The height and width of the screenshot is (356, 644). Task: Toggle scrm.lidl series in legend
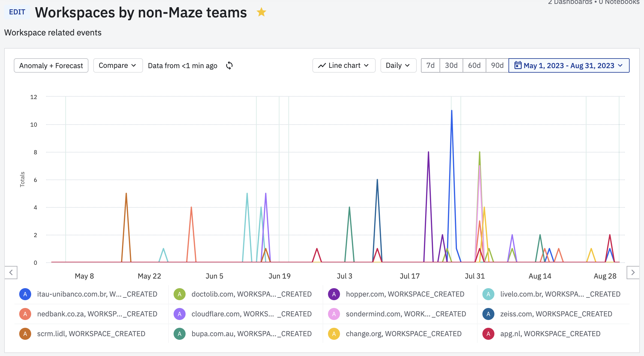pos(91,334)
